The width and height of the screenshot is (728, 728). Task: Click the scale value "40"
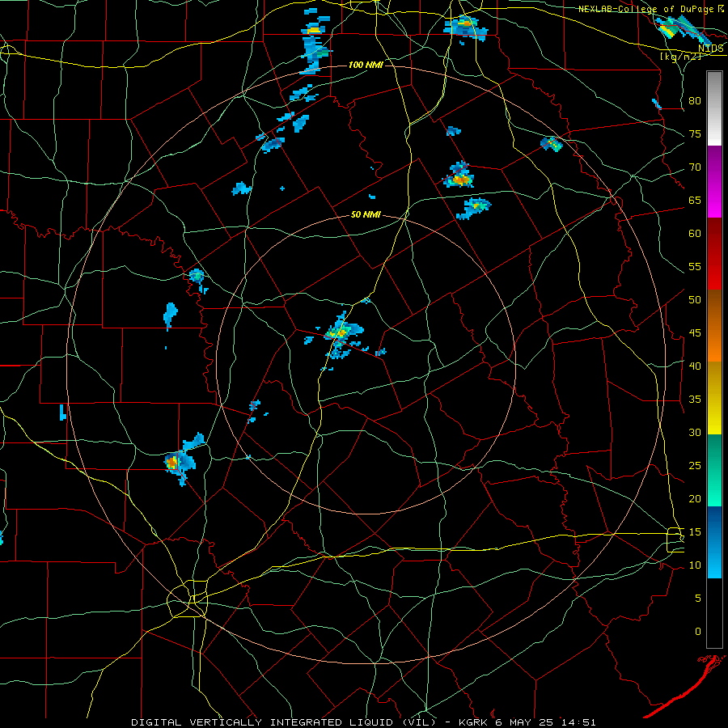(x=695, y=366)
